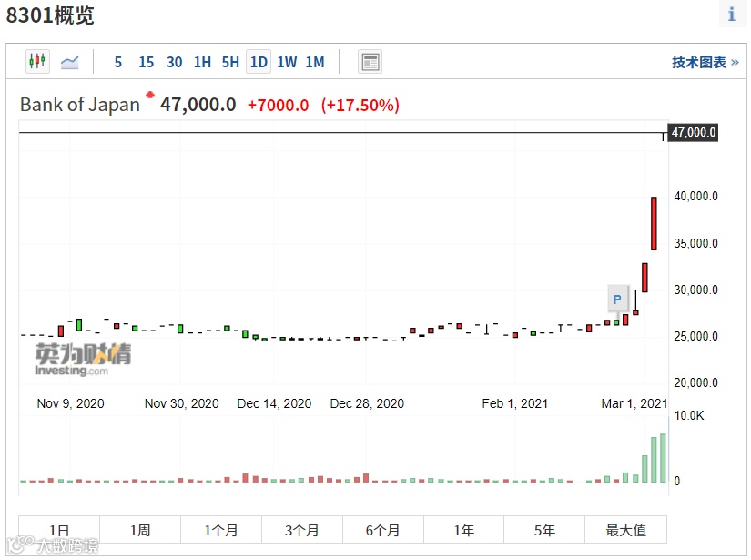The image size is (751, 560).
Task: Click the info icon beside 8301概览
Action: (731, 15)
